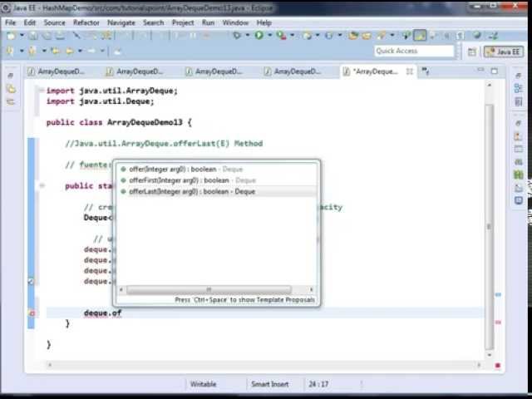Open the Project menu
532x399 pixels.
[x=183, y=22]
